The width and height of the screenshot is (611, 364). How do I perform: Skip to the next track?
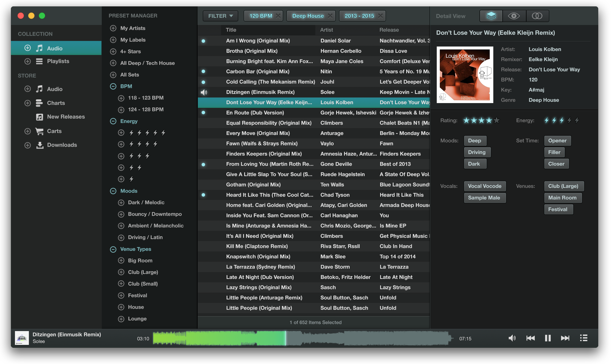point(565,338)
